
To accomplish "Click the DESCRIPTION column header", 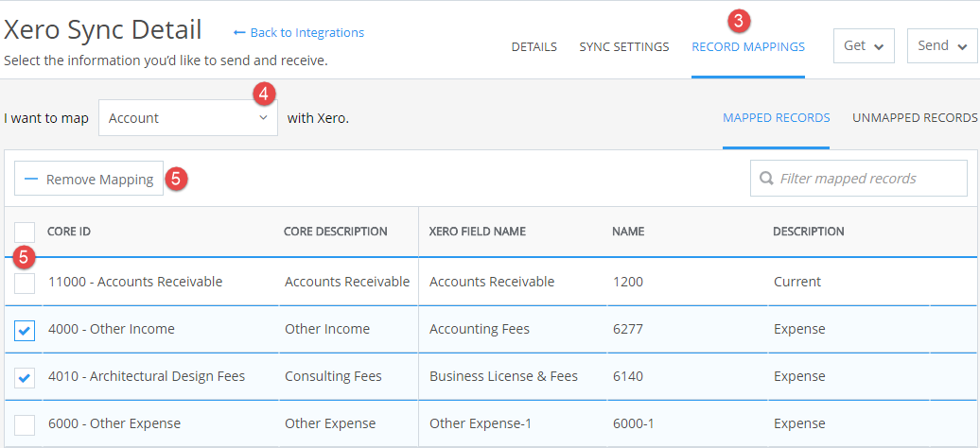I will point(809,232).
